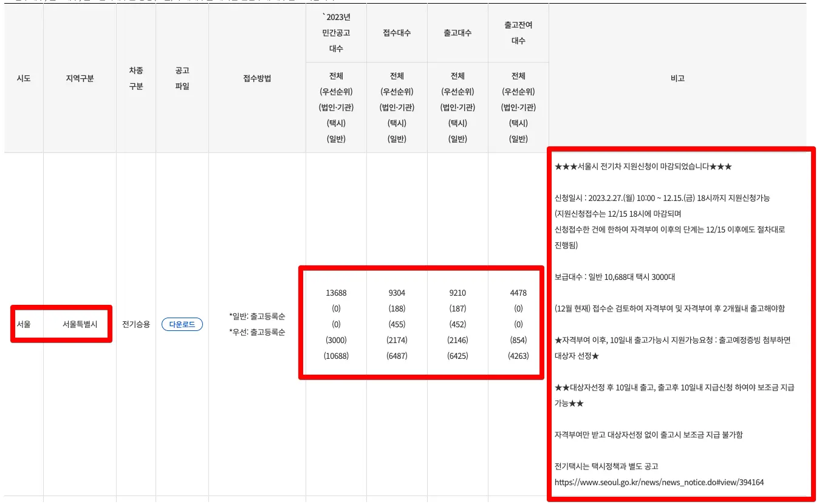
Task: Click the value (455)
Action: [397, 324]
